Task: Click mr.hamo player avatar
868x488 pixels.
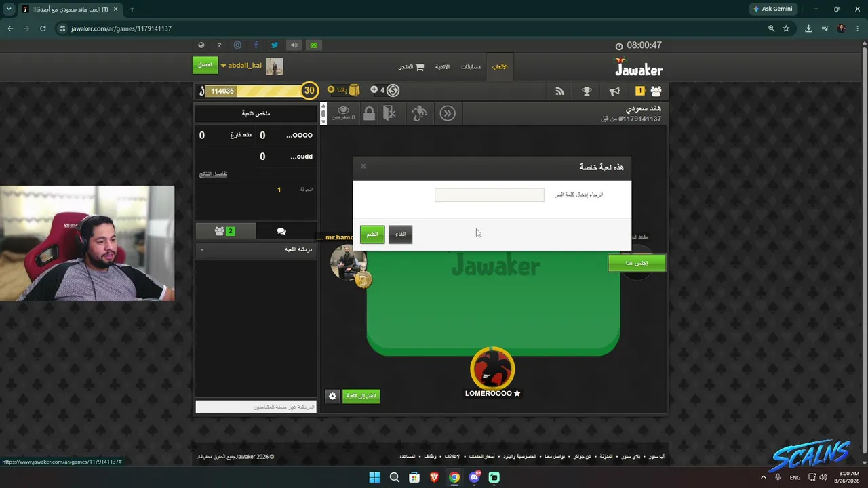Action: click(x=349, y=263)
